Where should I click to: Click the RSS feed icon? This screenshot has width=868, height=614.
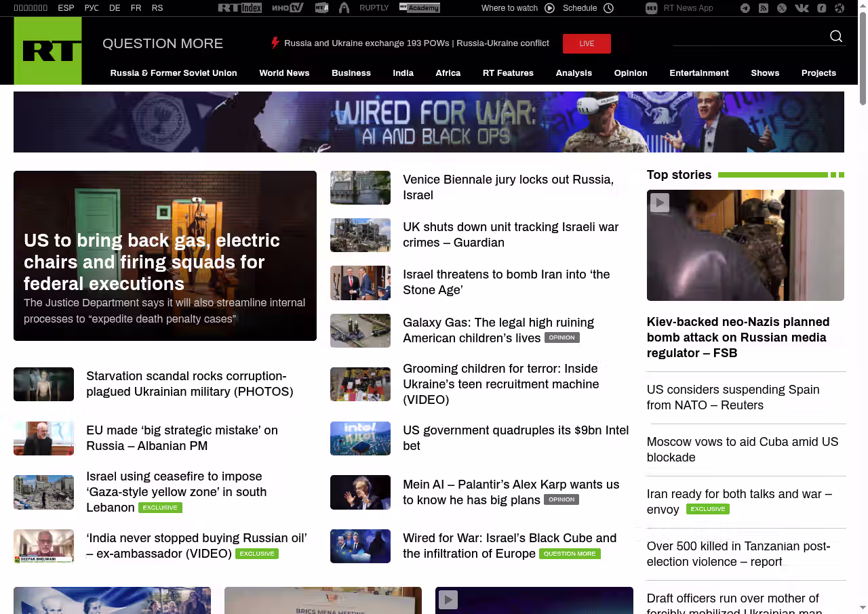(x=764, y=8)
